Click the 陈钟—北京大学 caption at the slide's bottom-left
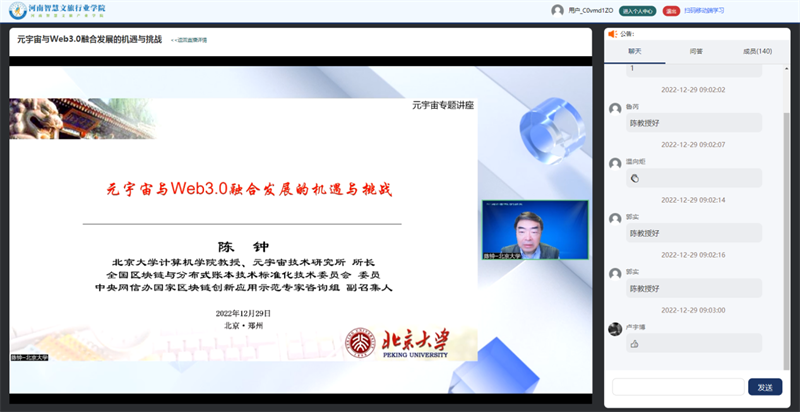The image size is (800, 412). tap(30, 358)
